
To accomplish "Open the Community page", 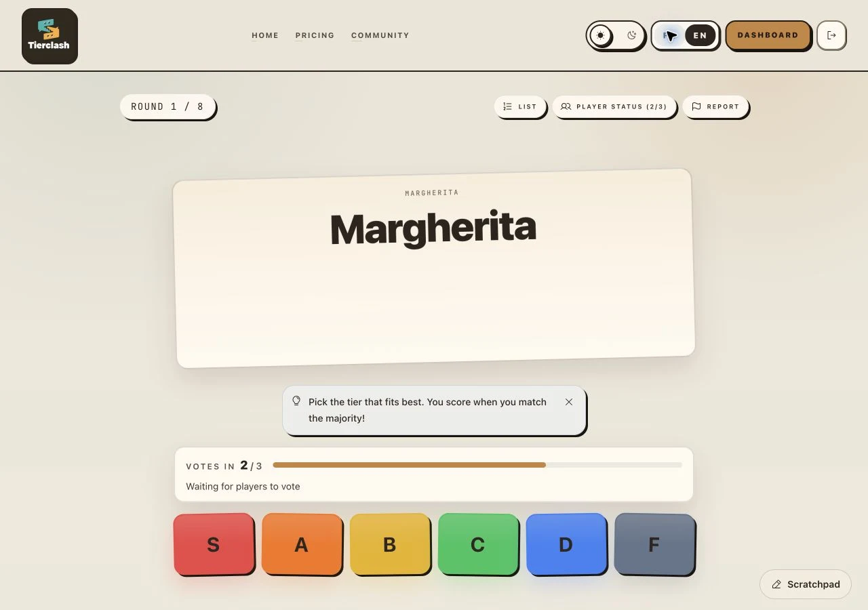I will coord(380,35).
